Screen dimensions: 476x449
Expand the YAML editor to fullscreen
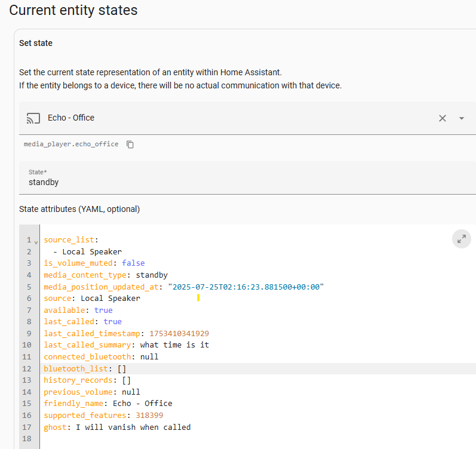[x=462, y=239]
